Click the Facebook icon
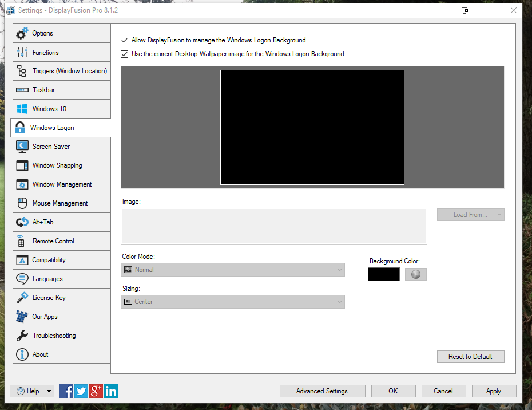Image resolution: width=532 pixels, height=410 pixels. point(66,391)
